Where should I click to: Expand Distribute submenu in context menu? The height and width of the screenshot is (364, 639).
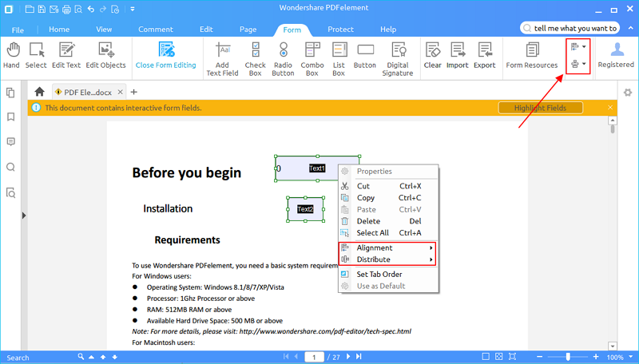click(387, 259)
